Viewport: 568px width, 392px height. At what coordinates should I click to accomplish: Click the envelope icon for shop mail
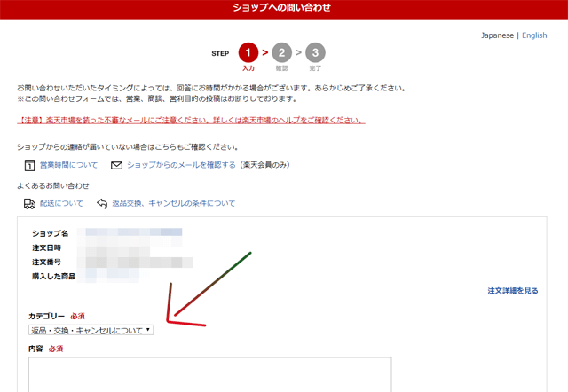point(116,166)
